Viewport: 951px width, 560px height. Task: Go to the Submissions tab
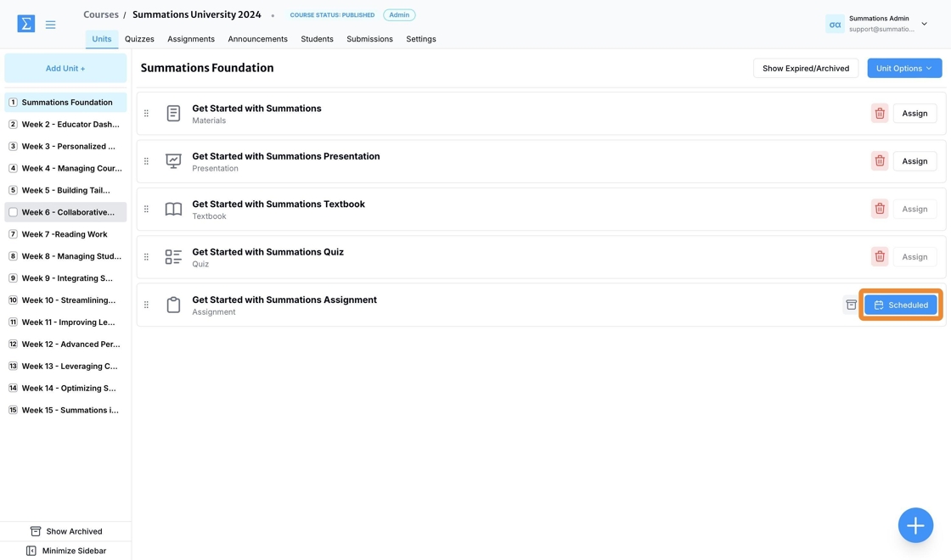pyautogui.click(x=370, y=39)
